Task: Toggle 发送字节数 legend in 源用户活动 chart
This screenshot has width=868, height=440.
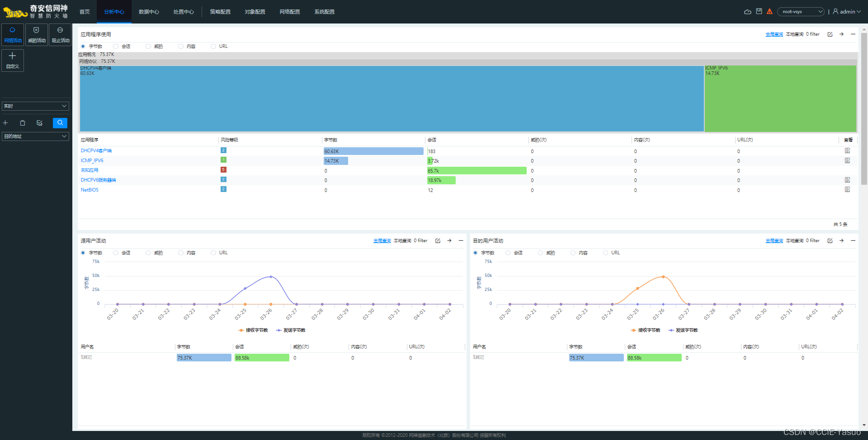Action: 291,330
